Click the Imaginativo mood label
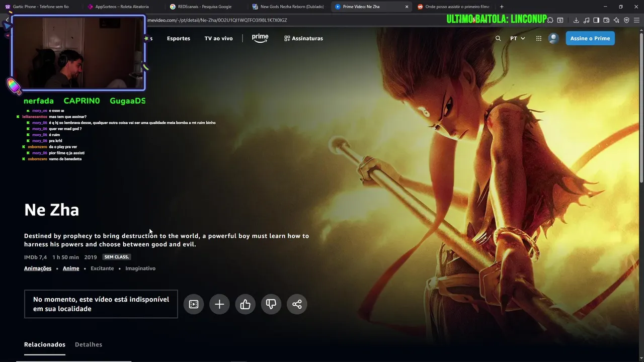This screenshot has width=644, height=362. pyautogui.click(x=140, y=268)
